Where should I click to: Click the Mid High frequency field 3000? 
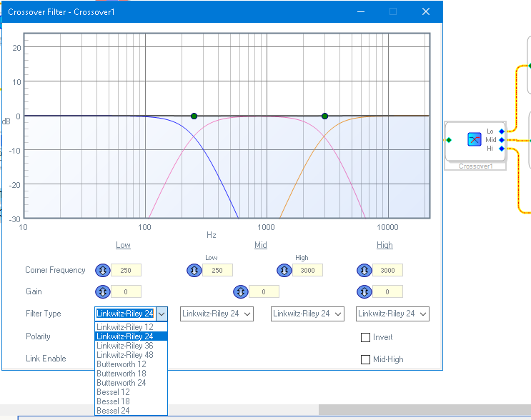pos(307,271)
